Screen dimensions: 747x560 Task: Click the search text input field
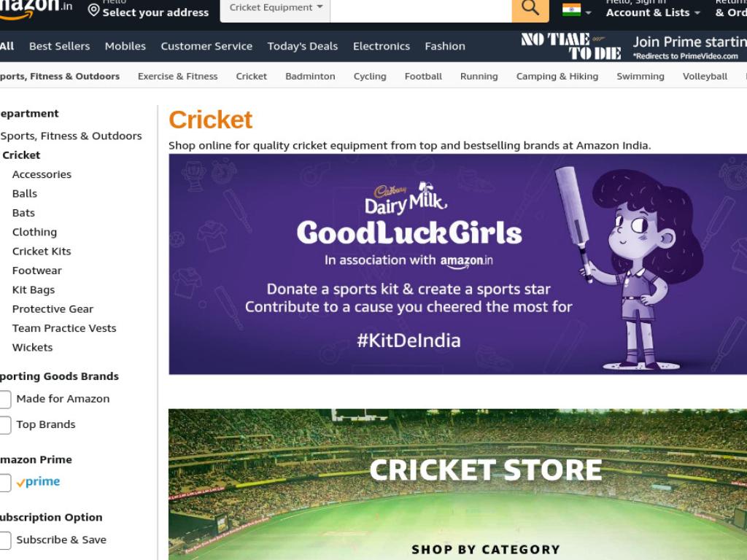(x=421, y=9)
